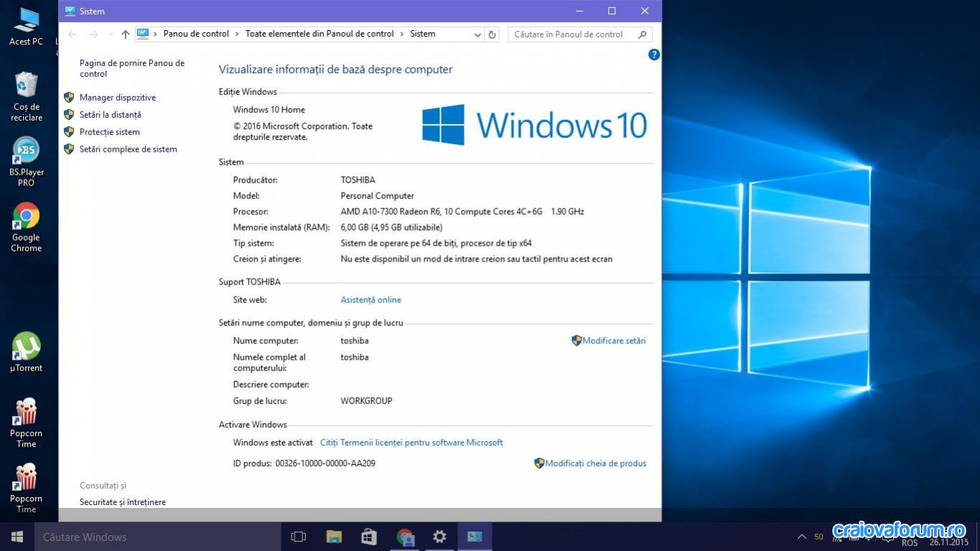Image resolution: width=980 pixels, height=551 pixels.
Task: Click the system icon in the window title bar
Action: pos(70,11)
